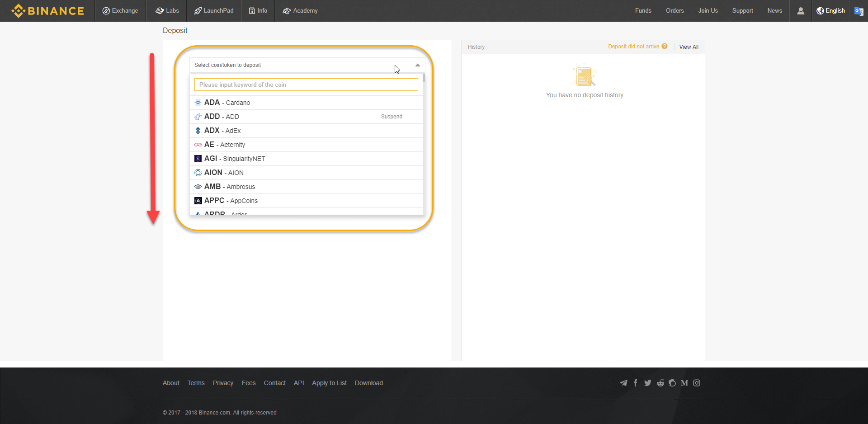
Task: Pick APPC - AppCoins option
Action: pyautogui.click(x=306, y=201)
